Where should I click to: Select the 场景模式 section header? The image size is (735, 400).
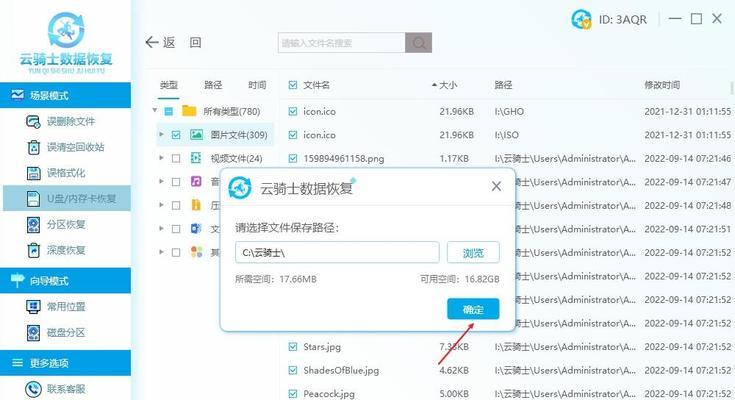(x=66, y=95)
